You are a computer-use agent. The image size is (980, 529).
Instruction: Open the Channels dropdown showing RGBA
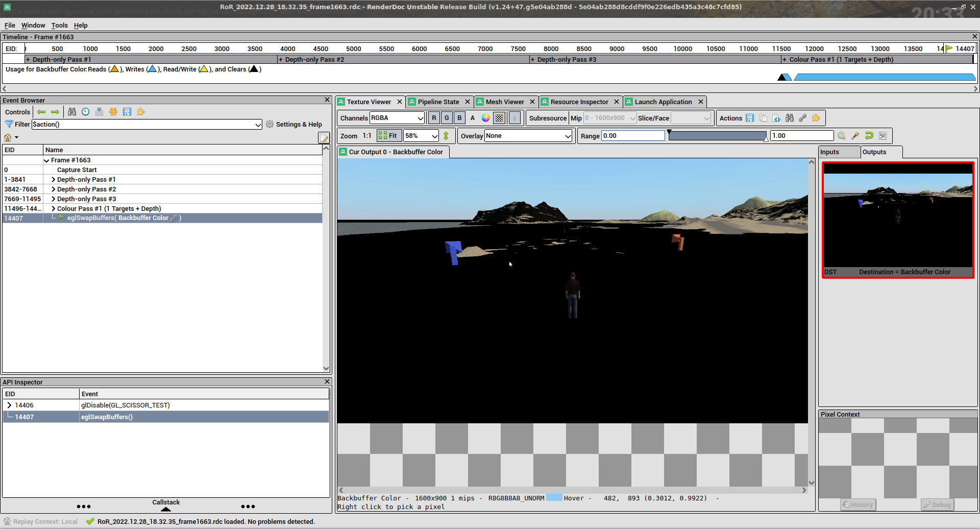point(397,117)
